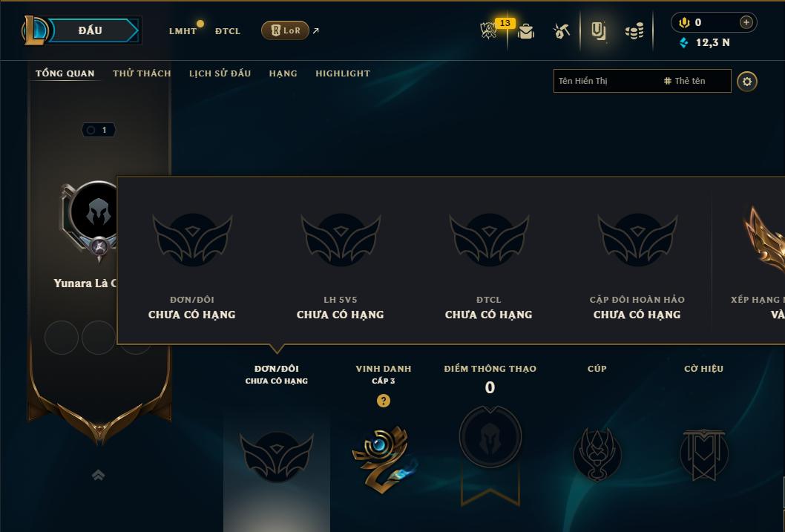This screenshot has width=785, height=532.
Task: Collapse banner using double chevron arrow
Action: click(99, 475)
